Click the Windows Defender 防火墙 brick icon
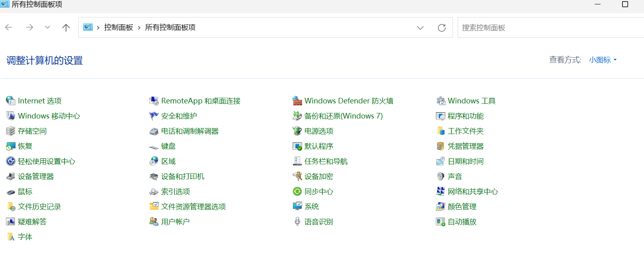 click(x=297, y=101)
